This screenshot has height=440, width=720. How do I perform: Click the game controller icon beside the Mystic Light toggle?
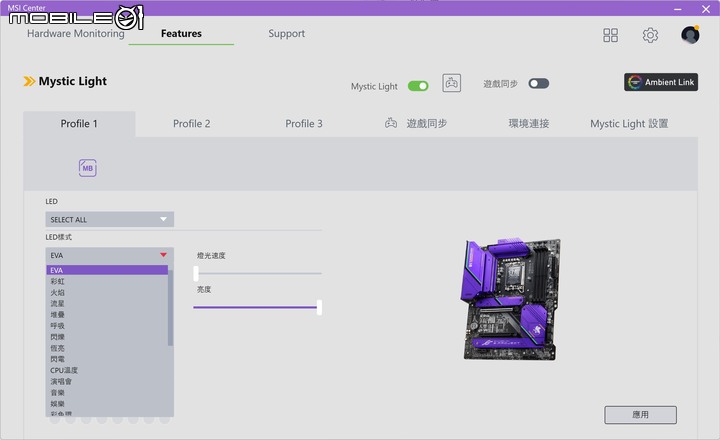tap(451, 83)
